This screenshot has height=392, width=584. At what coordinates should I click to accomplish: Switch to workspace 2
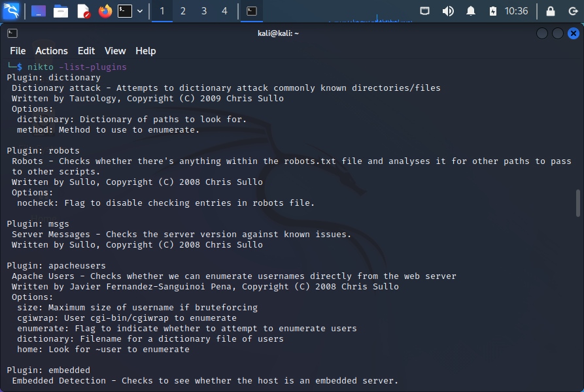click(x=183, y=11)
